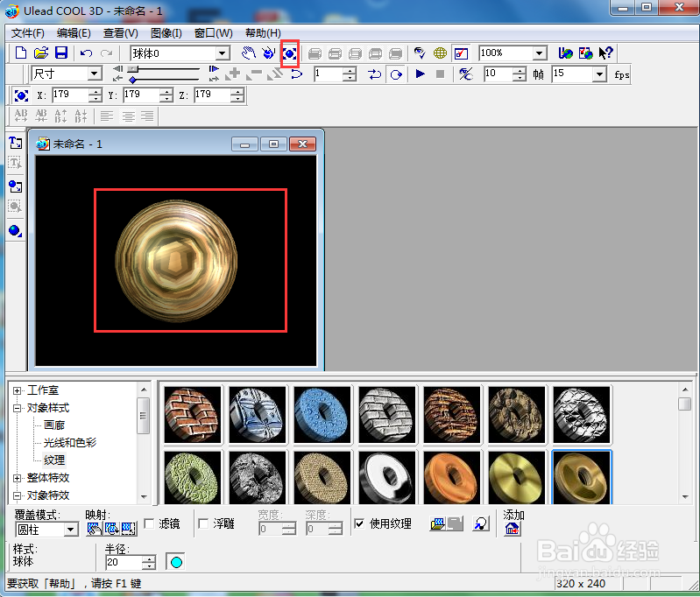
Task: Click the 半径 radius input field
Action: point(124,563)
